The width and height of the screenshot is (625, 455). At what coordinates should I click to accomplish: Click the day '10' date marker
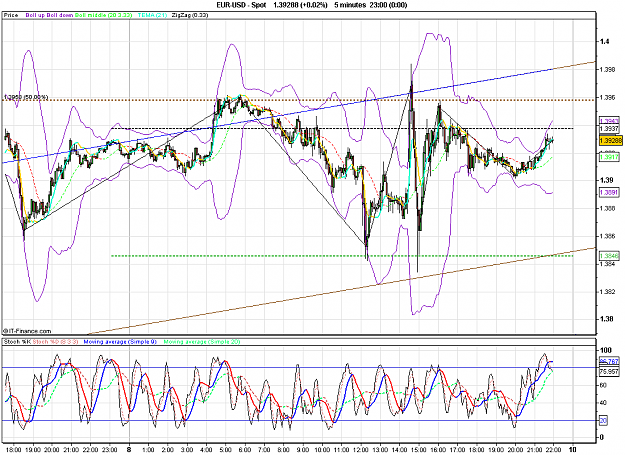pyautogui.click(x=573, y=449)
